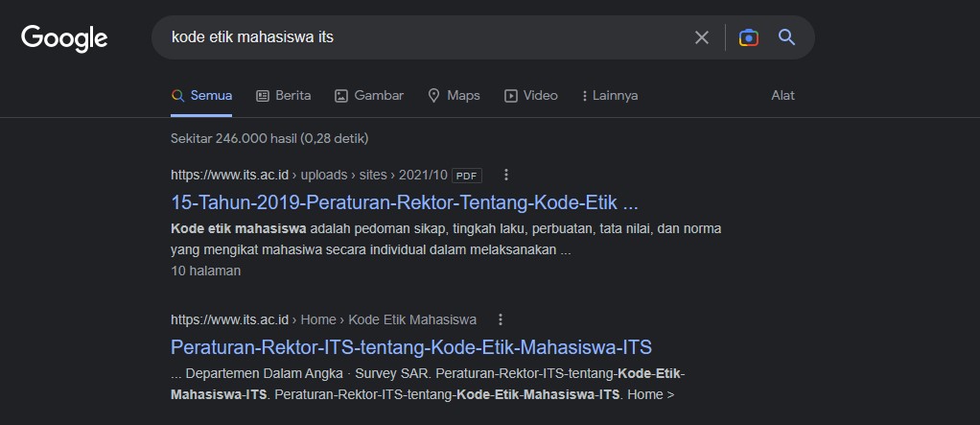980x425 pixels.
Task: Open the Peraturan-Rektor-ITS-tentang-Kode-Etik-Mahasiswa-ITS link
Action: point(411,347)
